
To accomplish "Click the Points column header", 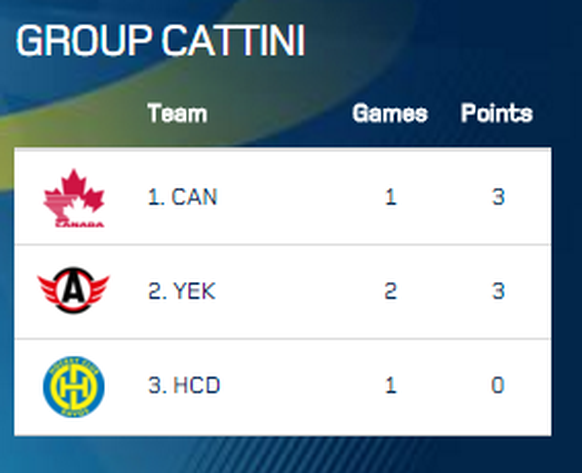I will pos(497,113).
